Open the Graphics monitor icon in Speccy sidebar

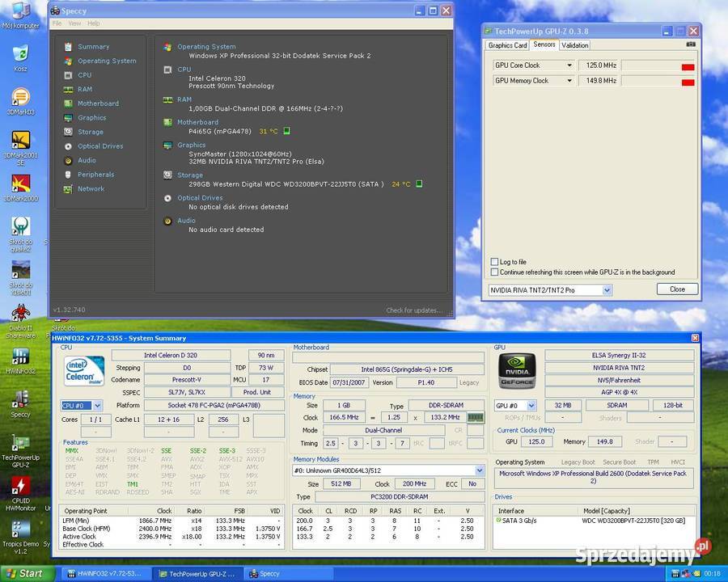pos(68,118)
